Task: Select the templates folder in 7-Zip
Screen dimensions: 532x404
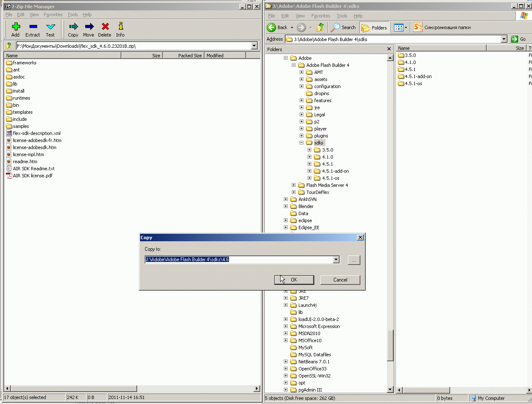Action: point(19,112)
